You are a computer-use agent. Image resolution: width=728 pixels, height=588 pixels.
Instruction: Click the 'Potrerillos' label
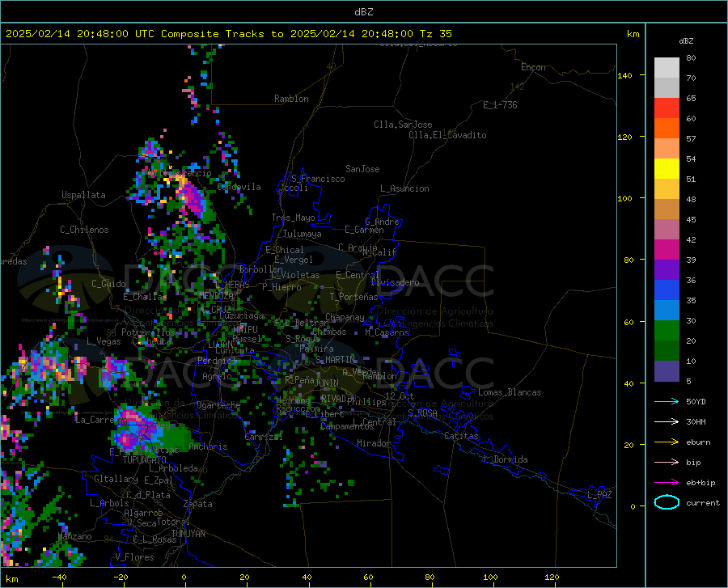click(148, 332)
